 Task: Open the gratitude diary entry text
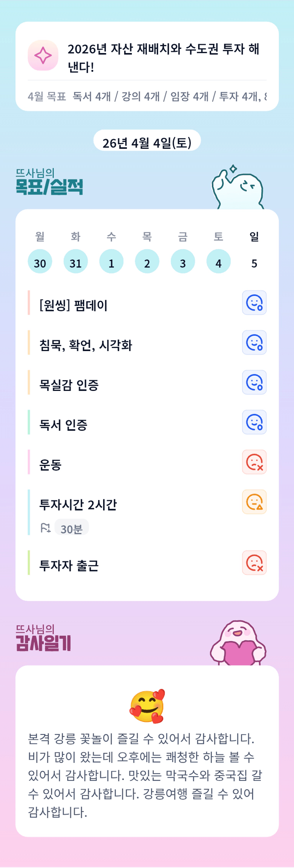[145, 775]
